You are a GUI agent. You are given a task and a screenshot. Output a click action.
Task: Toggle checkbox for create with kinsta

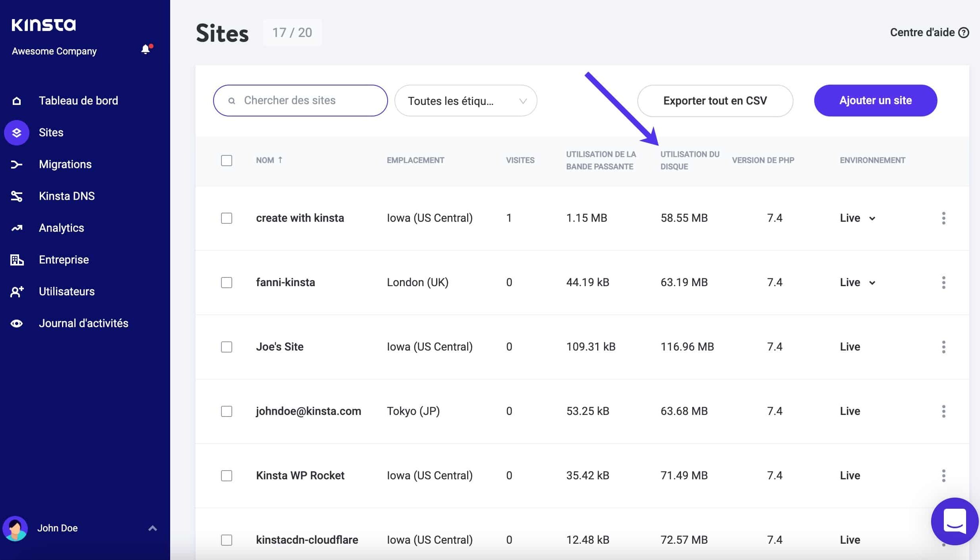point(227,217)
